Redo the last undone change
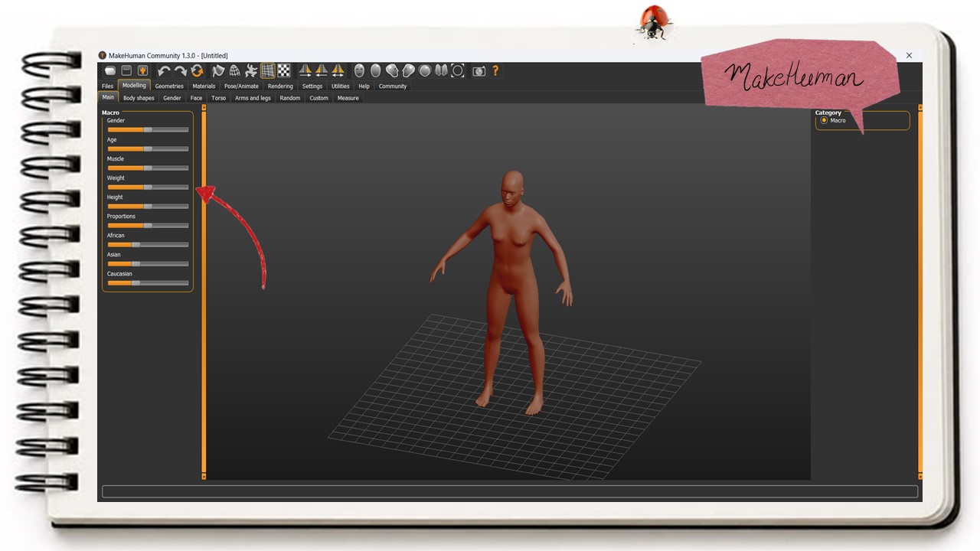The width and height of the screenshot is (980, 551). point(180,71)
